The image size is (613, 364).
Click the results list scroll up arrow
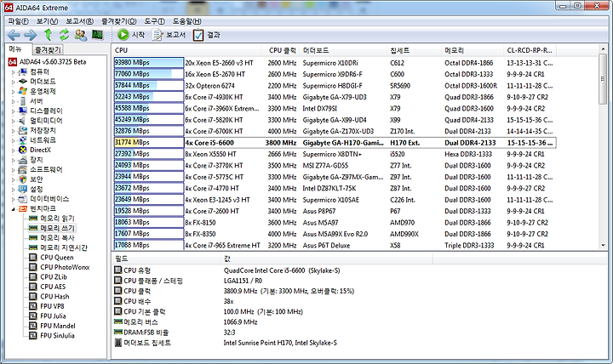603,49
